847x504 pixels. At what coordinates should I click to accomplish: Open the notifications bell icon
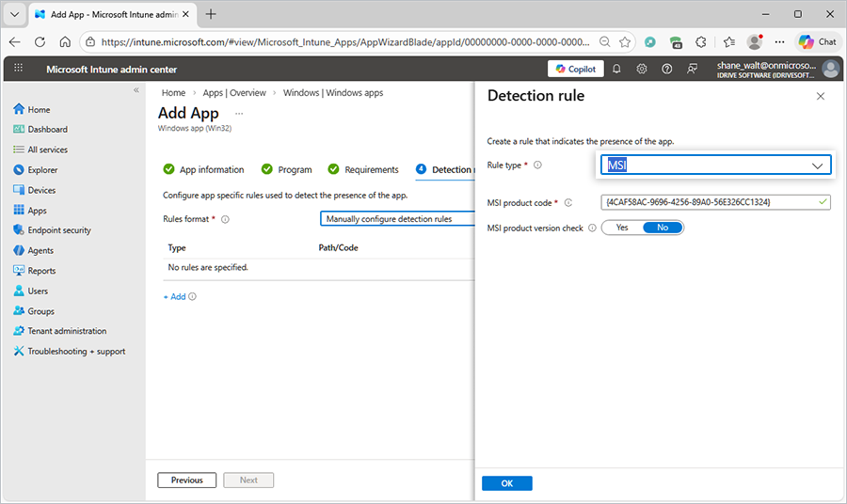click(616, 69)
